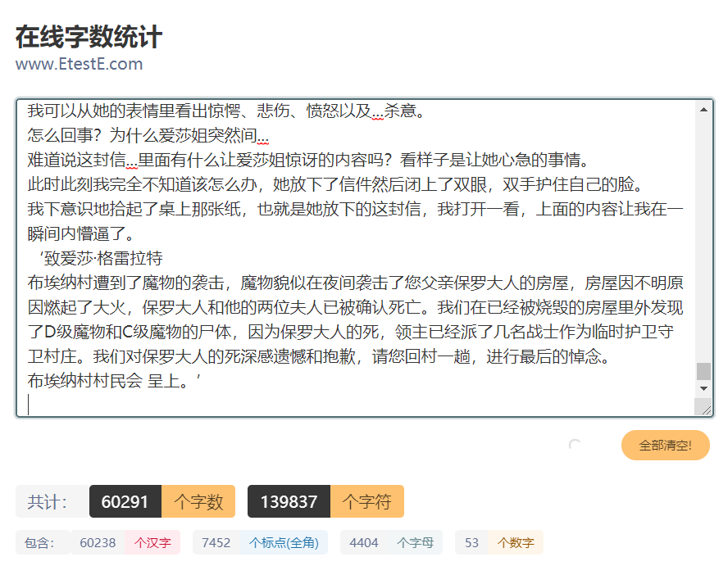Click the 个字母 label
Viewport: 728px width, 566px height.
pyautogui.click(x=416, y=542)
